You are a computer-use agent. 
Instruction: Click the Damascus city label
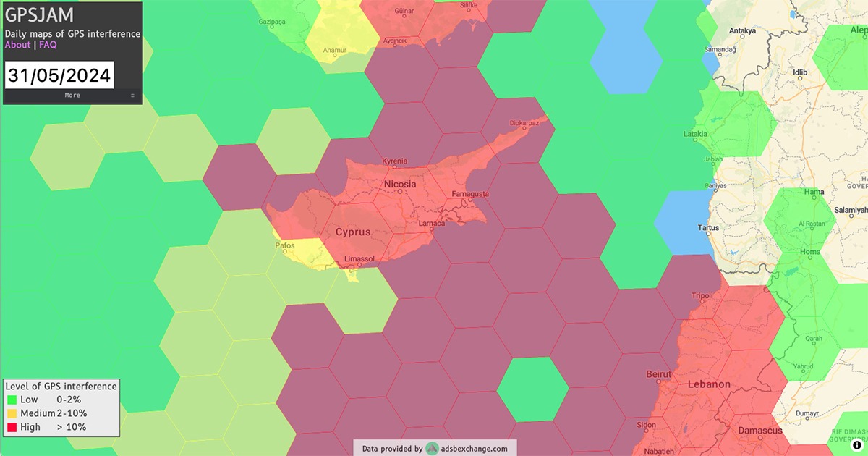point(760,431)
